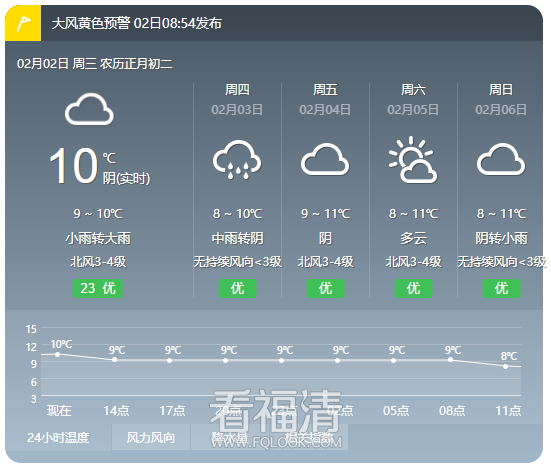Open the 大风黄色预警 alert notice
This screenshot has height=469, width=551.
pos(137,24)
